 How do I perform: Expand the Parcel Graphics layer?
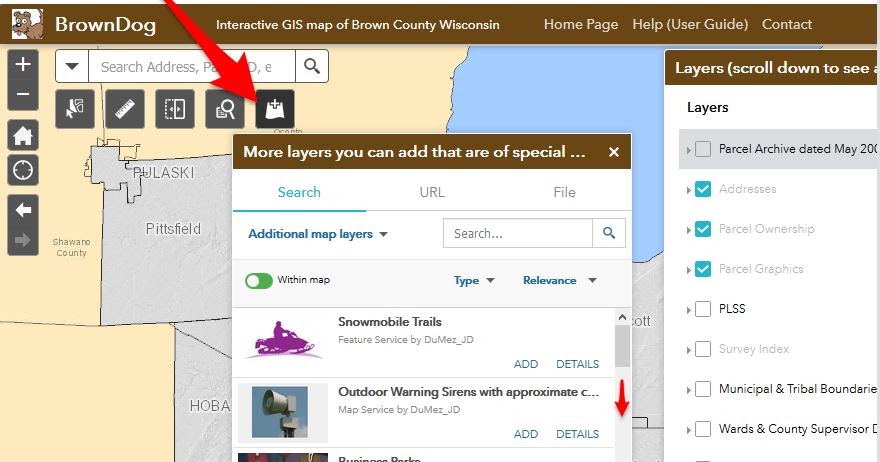pos(689,270)
